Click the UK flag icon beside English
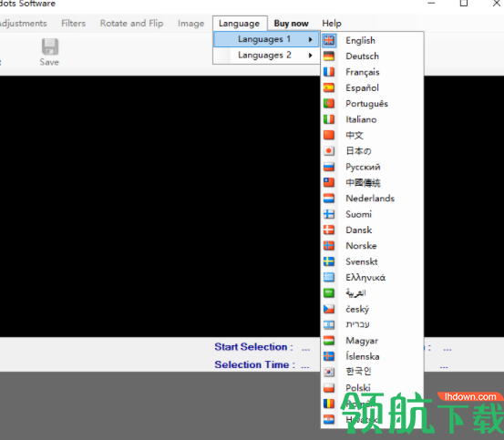Image resolution: width=504 pixels, height=440 pixels. pos(329,40)
